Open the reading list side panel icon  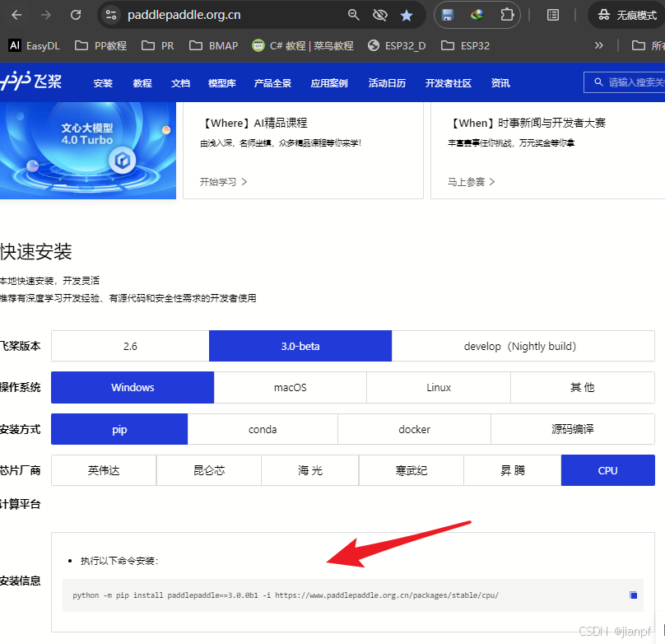(x=552, y=16)
